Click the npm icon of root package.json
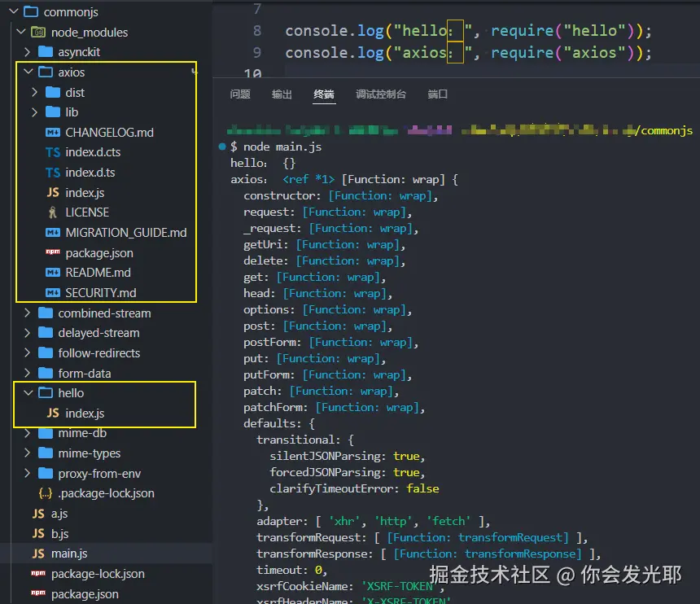 pyautogui.click(x=38, y=593)
